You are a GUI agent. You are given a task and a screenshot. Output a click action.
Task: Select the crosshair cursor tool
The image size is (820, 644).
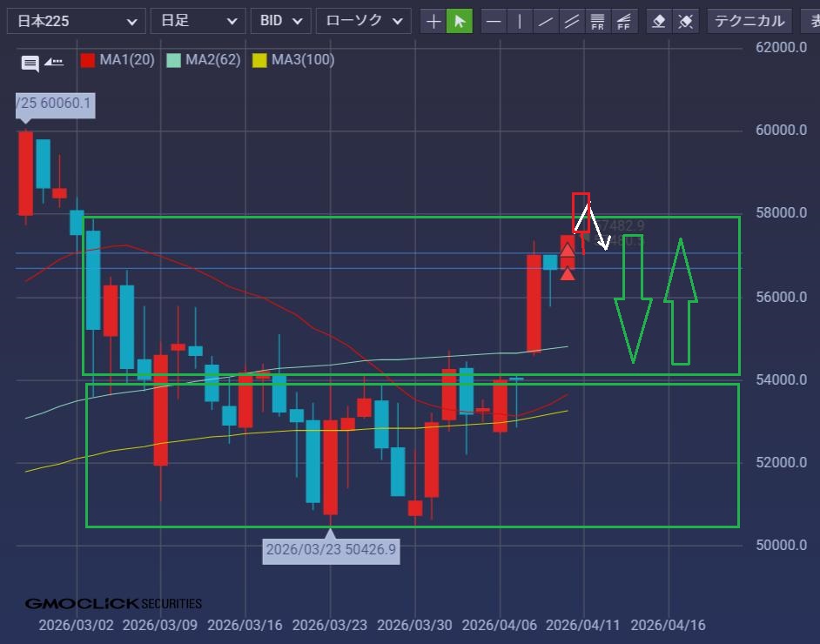[x=434, y=21]
